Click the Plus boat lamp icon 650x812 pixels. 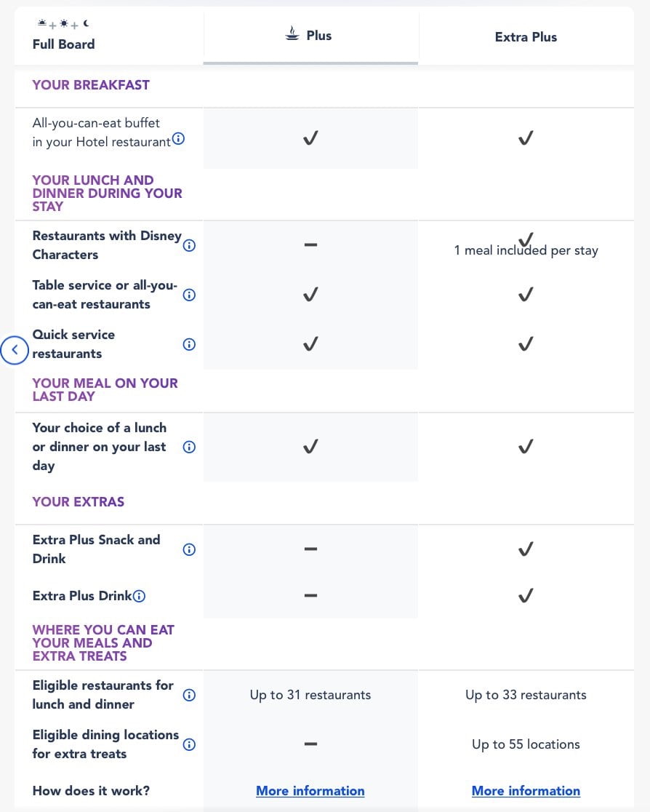[292, 35]
